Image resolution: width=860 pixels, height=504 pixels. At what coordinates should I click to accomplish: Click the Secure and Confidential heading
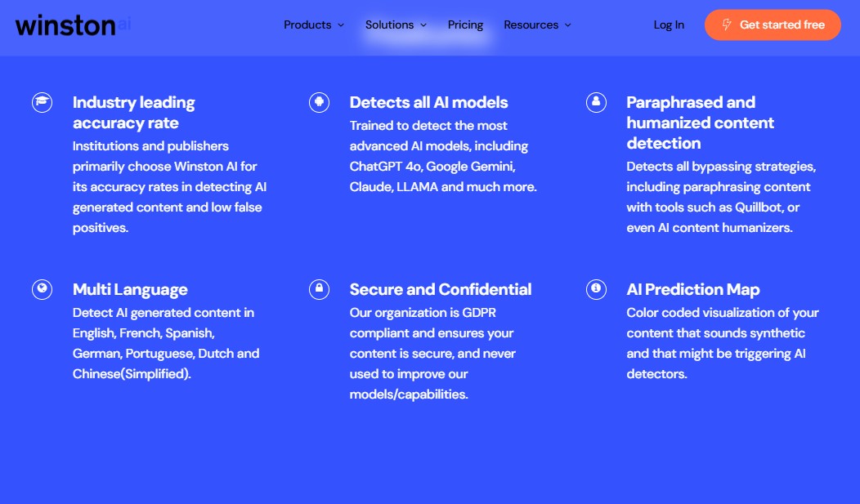pos(440,289)
